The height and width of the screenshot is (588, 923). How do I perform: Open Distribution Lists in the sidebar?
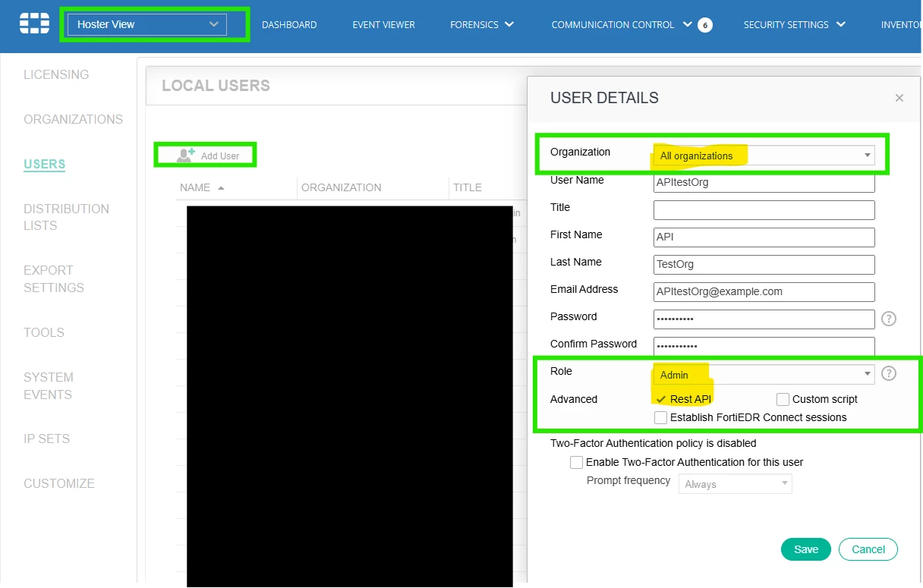[66, 217]
